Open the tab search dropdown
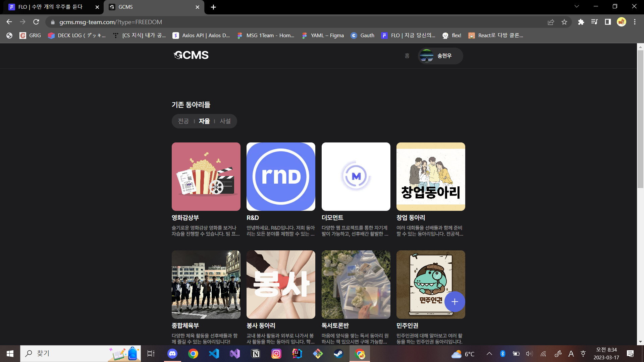 [x=577, y=6]
